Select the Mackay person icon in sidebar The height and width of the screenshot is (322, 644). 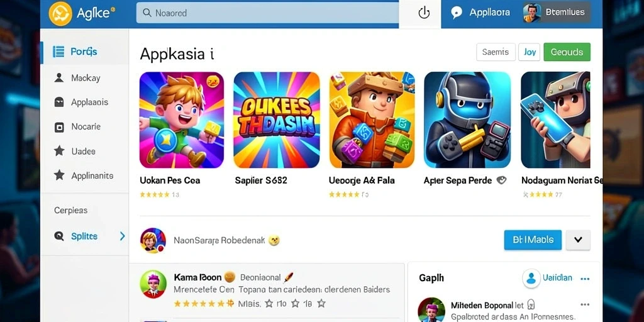pyautogui.click(x=59, y=77)
